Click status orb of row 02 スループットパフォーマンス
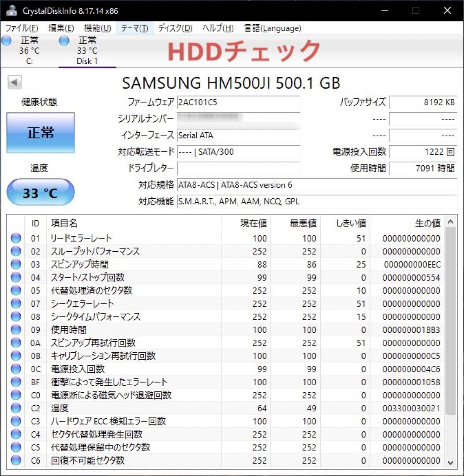This screenshot has height=476, width=464. (16, 251)
